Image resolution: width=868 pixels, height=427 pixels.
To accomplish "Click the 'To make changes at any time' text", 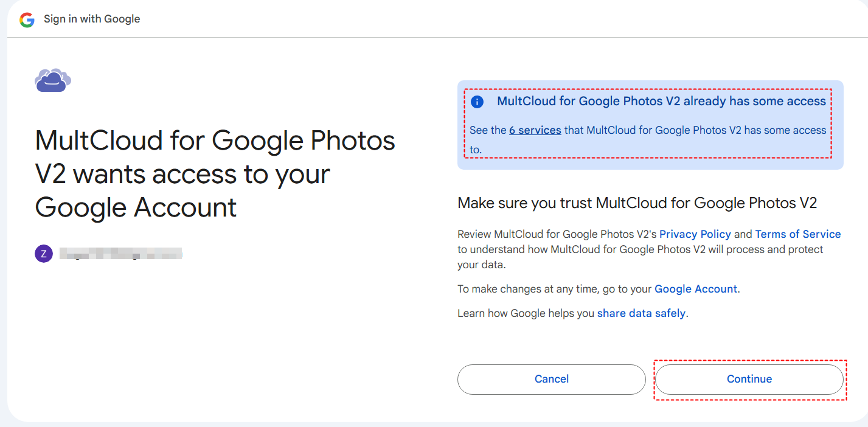I will tap(555, 289).
